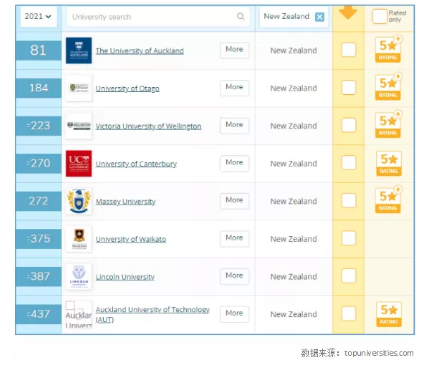Image resolution: width=433 pixels, height=366 pixels.
Task: Click the Massey University crest logo
Action: point(79,201)
